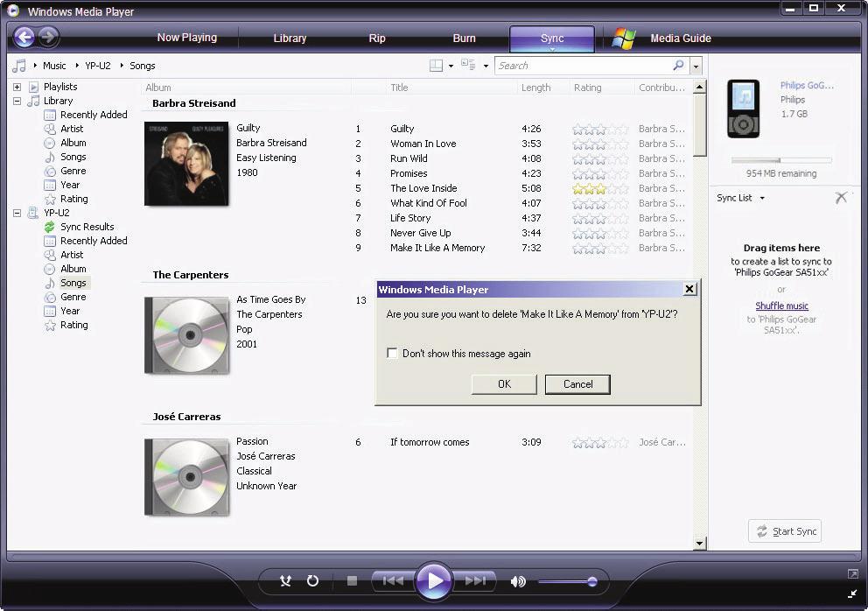Close the delete confirmation dialog

pos(689,289)
